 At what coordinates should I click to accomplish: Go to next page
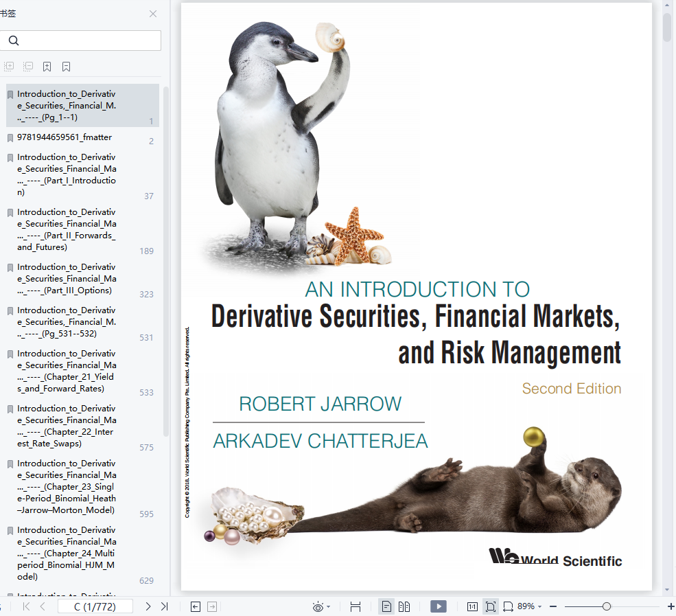[x=148, y=606]
